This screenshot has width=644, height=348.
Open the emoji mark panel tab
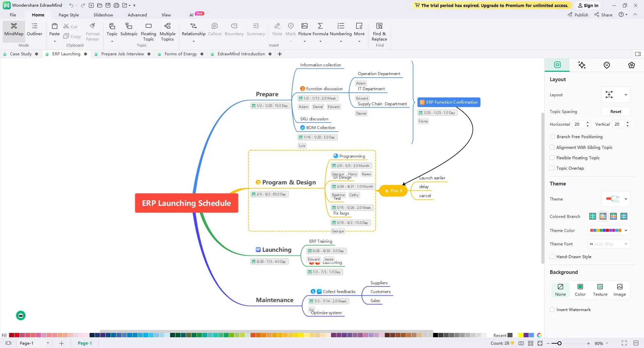pyautogui.click(x=607, y=65)
